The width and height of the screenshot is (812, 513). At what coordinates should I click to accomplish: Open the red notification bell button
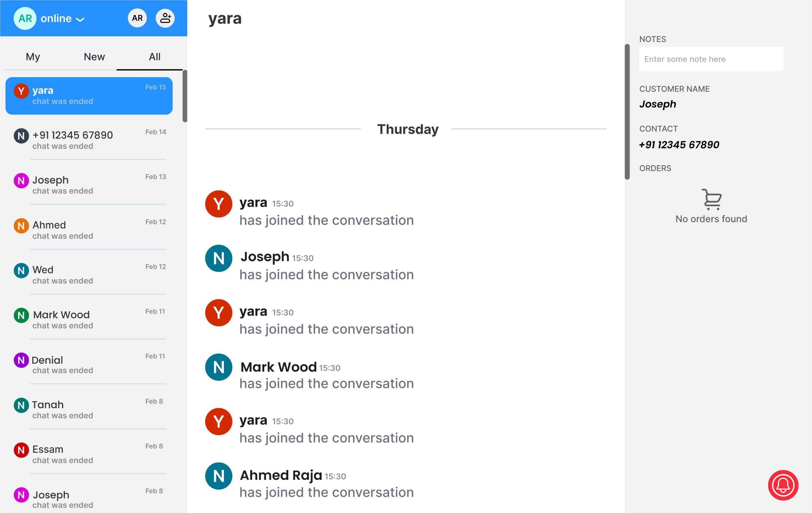coord(783,485)
